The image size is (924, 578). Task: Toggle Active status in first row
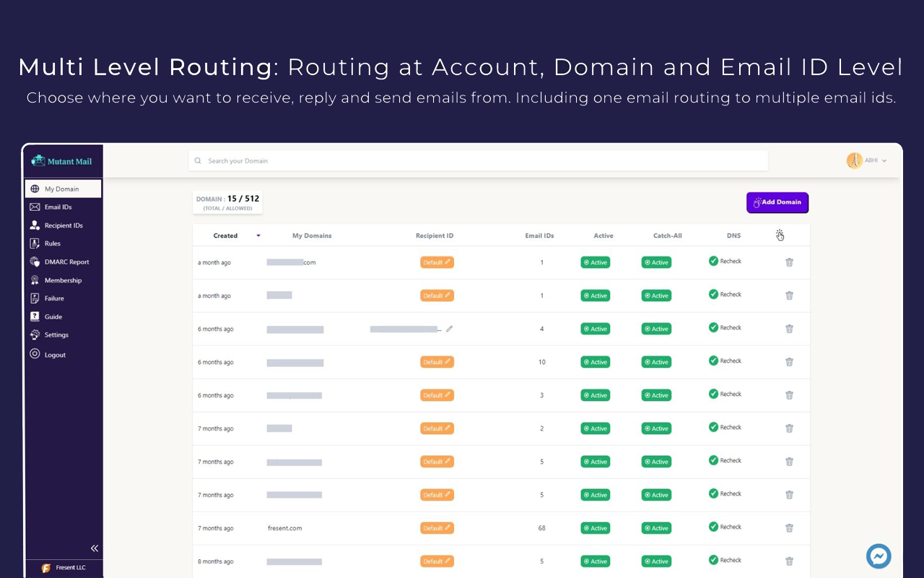(x=595, y=262)
